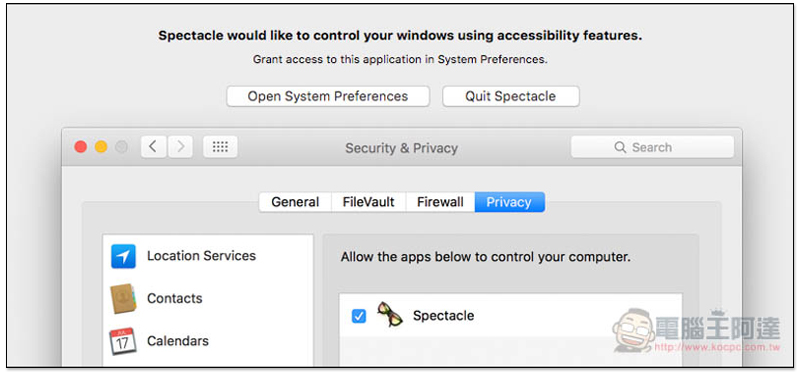Image resolution: width=800 pixels, height=372 pixels.
Task: Click the Location Services arrow icon
Action: [x=123, y=256]
